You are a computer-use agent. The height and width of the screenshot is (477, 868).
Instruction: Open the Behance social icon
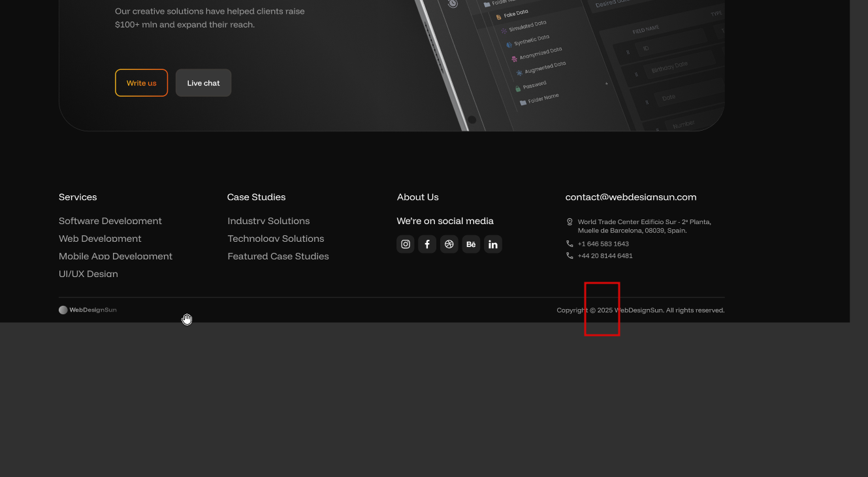(x=471, y=244)
